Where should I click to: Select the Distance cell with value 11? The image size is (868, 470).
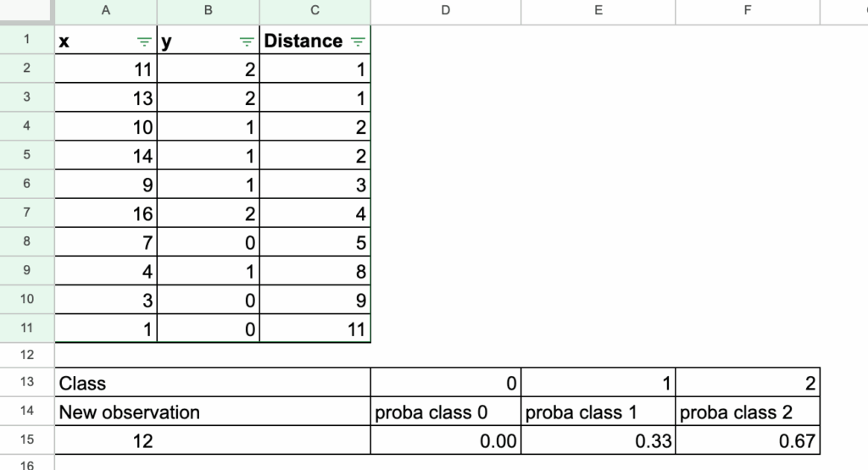point(315,329)
